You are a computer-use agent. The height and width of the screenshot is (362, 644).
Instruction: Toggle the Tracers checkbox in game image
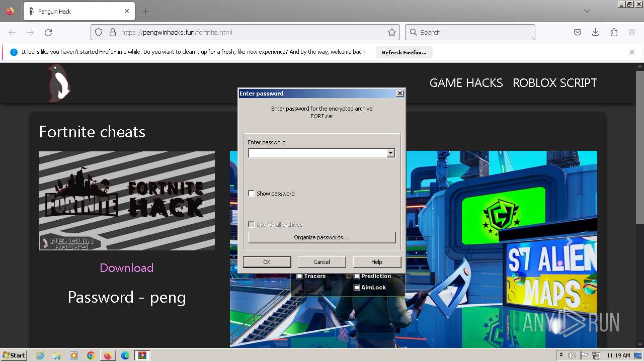(299, 276)
